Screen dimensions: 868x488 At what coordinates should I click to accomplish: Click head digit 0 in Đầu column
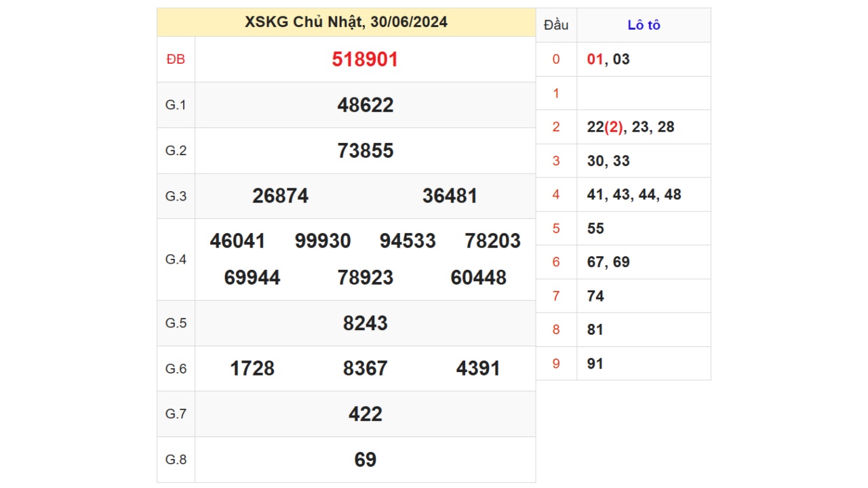click(x=556, y=59)
